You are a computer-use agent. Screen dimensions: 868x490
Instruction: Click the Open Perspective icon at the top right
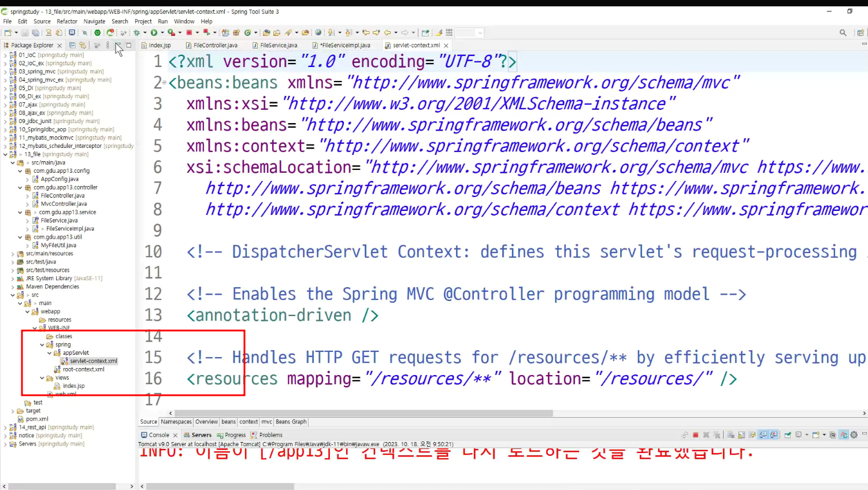click(860, 33)
